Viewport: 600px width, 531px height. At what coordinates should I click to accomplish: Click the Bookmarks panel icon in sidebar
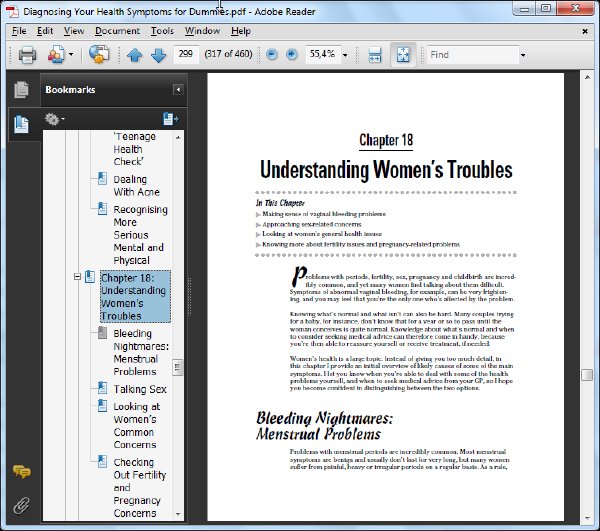[x=21, y=124]
